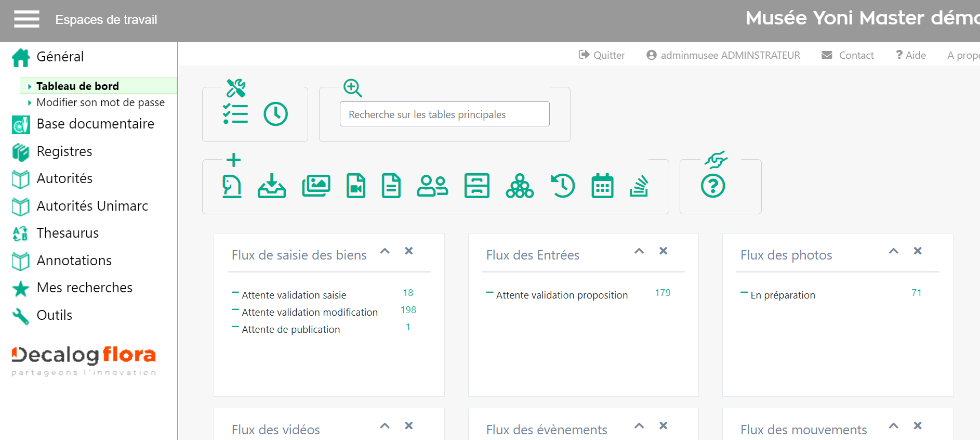The image size is (980, 440).
Task: Click the question mark help circle icon
Action: pos(713,186)
